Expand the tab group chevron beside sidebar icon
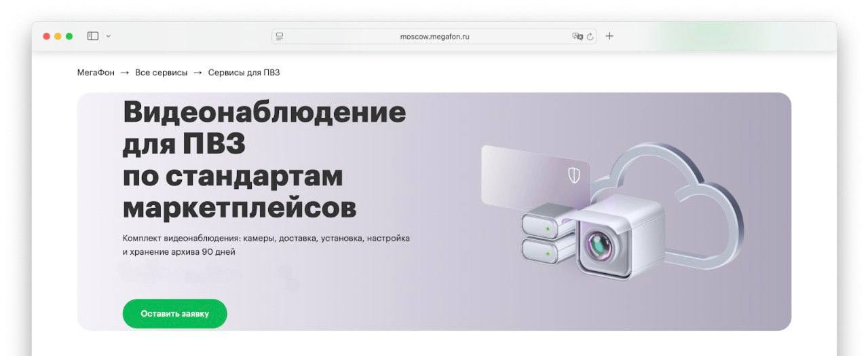The image size is (868, 356). pyautogui.click(x=109, y=36)
